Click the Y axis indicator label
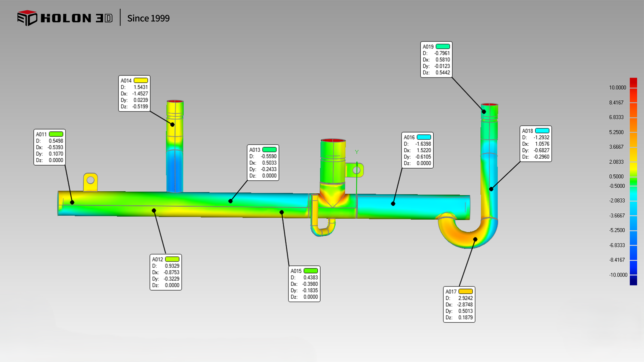644x362 pixels. [x=357, y=152]
